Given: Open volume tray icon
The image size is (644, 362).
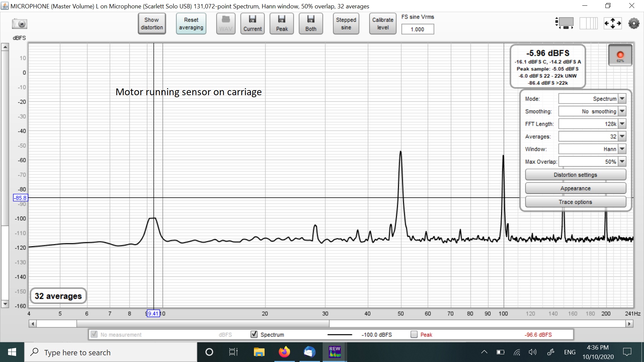Looking at the screenshot, I should coord(533,352).
